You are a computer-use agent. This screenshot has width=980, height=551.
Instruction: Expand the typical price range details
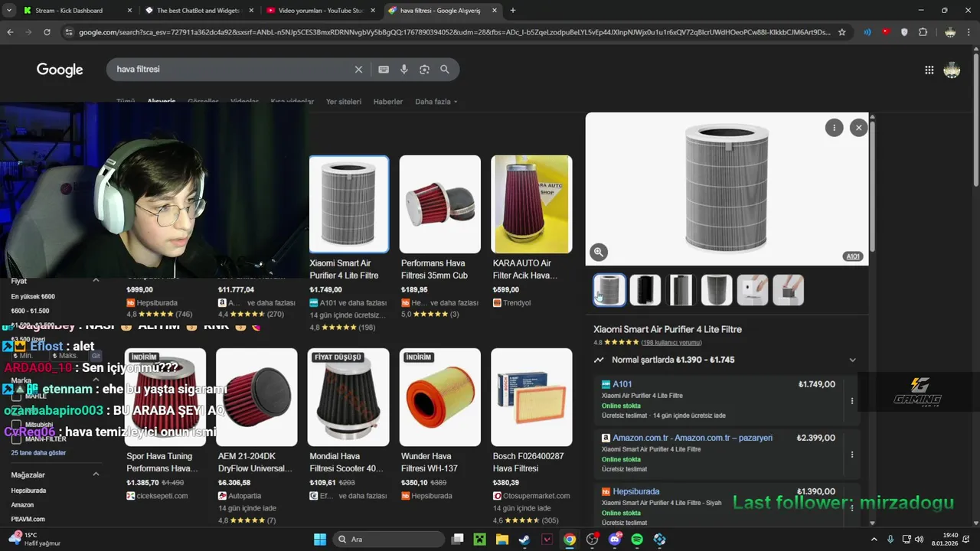click(x=852, y=360)
